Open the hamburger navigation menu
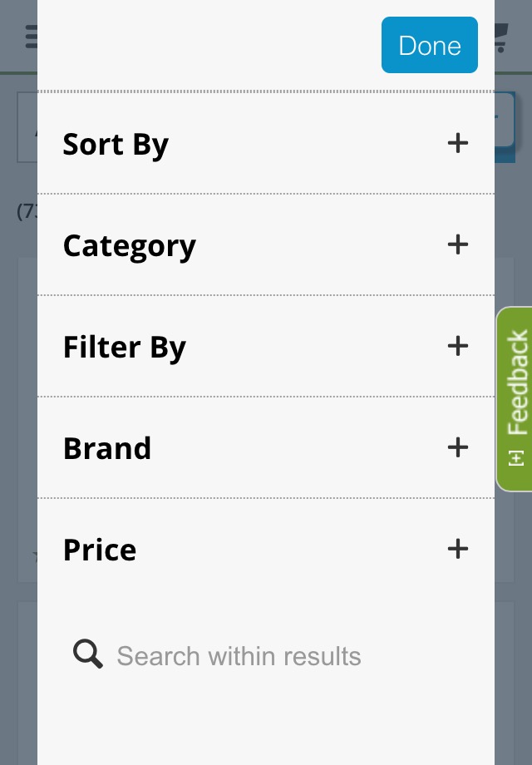This screenshot has width=532, height=765. click(x=30, y=36)
